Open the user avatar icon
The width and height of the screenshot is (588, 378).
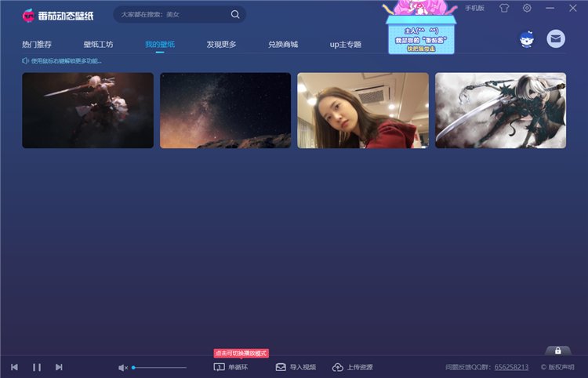tap(527, 39)
